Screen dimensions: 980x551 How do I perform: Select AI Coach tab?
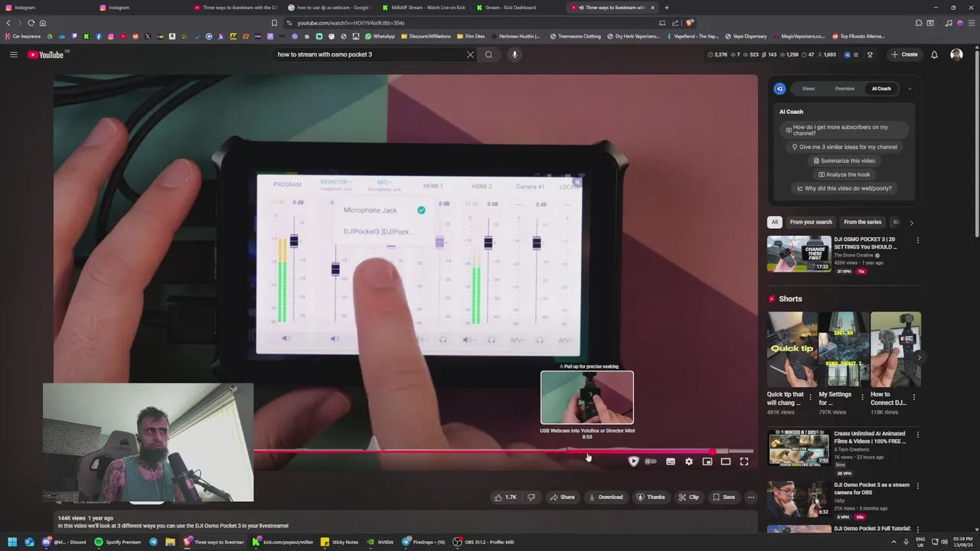coord(881,89)
